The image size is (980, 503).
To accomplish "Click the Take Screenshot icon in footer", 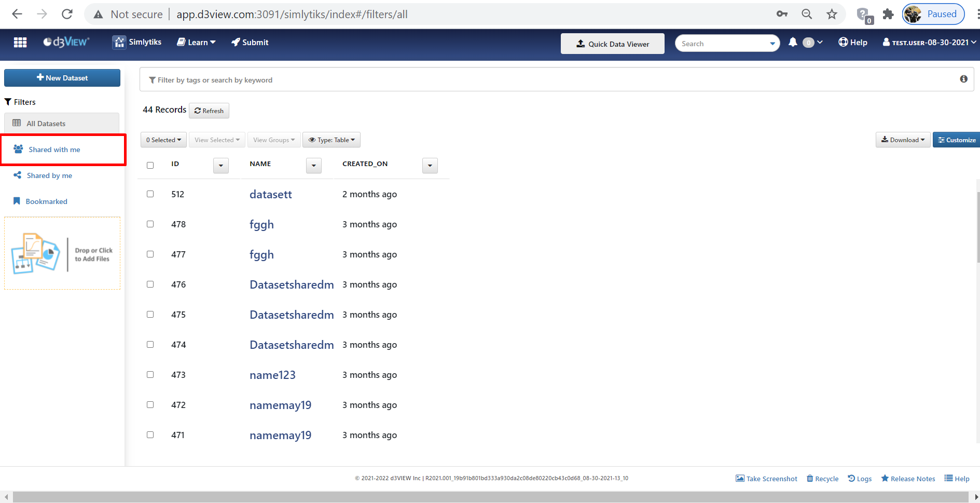I will pos(740,478).
